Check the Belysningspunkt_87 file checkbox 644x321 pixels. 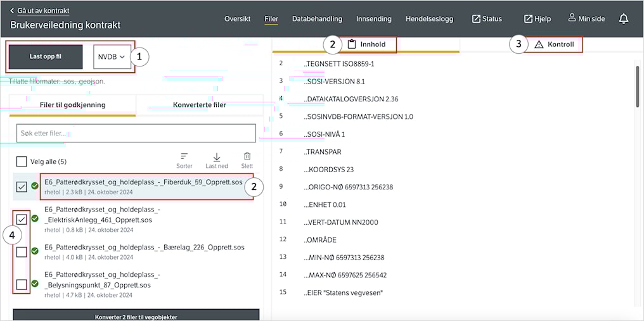point(22,284)
